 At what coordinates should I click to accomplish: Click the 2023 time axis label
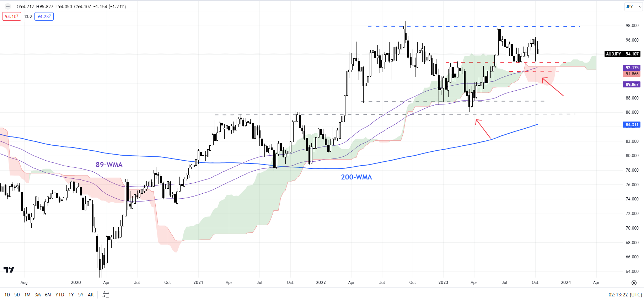[443, 283]
